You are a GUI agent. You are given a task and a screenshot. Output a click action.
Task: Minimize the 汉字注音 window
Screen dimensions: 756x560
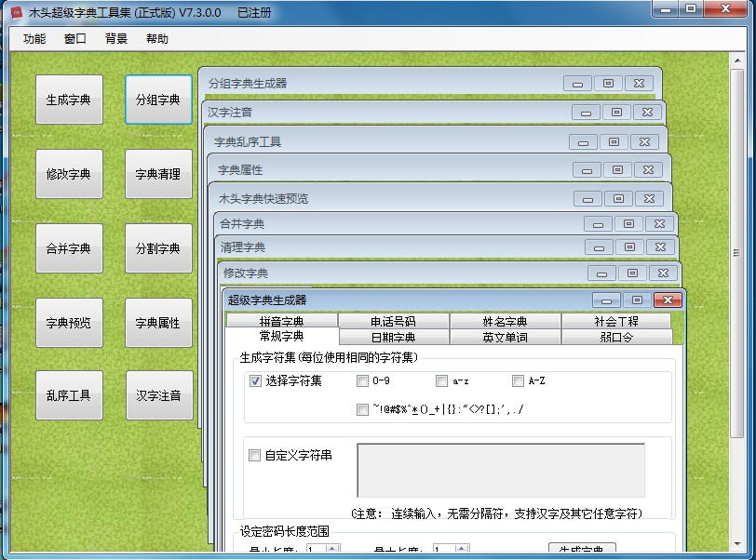pyautogui.click(x=586, y=113)
